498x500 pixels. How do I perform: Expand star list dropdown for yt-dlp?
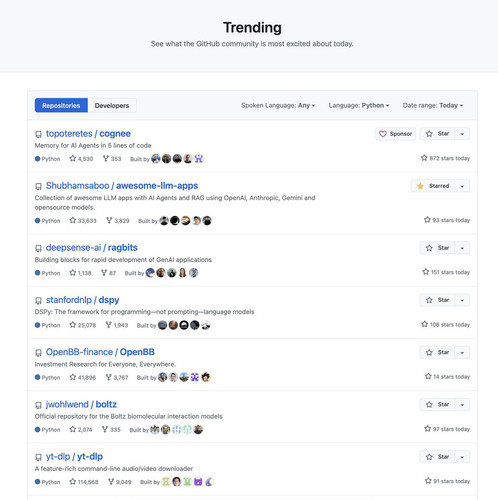pyautogui.click(x=462, y=457)
